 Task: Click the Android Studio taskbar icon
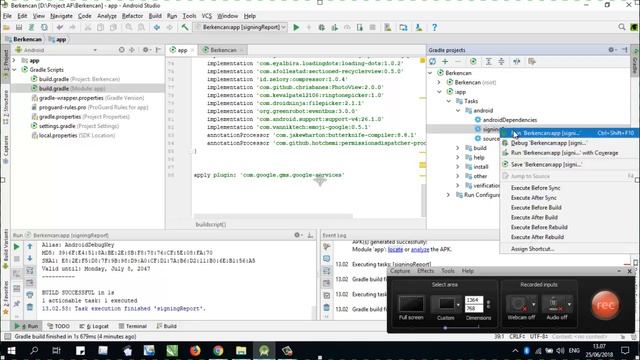pyautogui.click(x=264, y=350)
